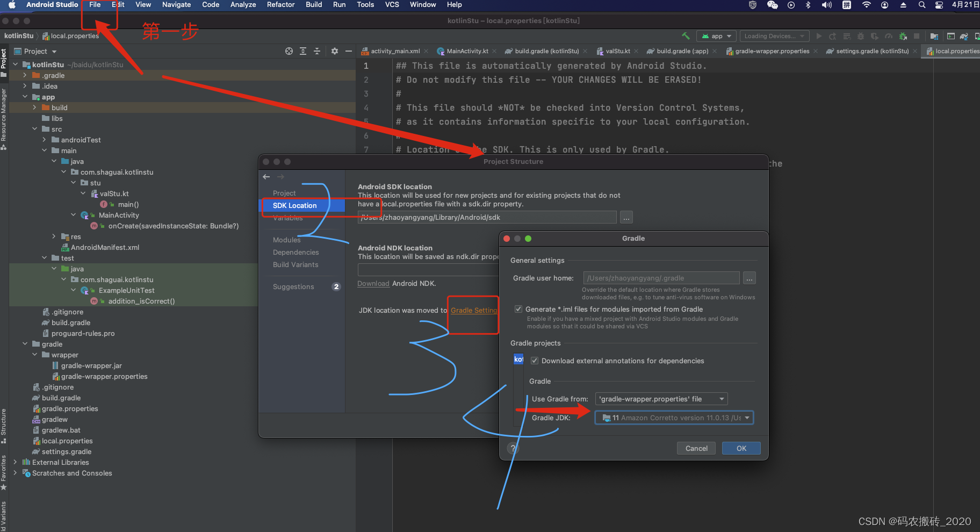
Task: Select proguard-rules.pro in project tree
Action: click(x=83, y=333)
